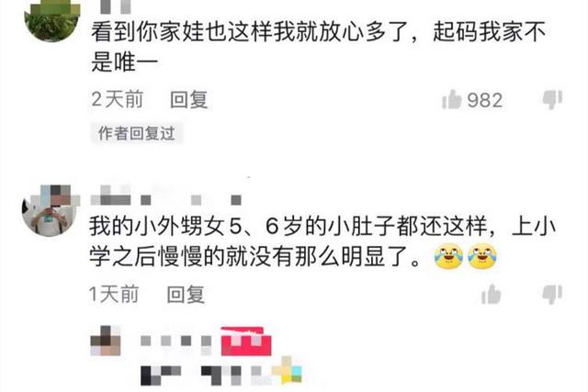Open the small pixelated avatar of the nested reply
Image resolution: width=588 pixels, height=392 pixels.
[106, 341]
